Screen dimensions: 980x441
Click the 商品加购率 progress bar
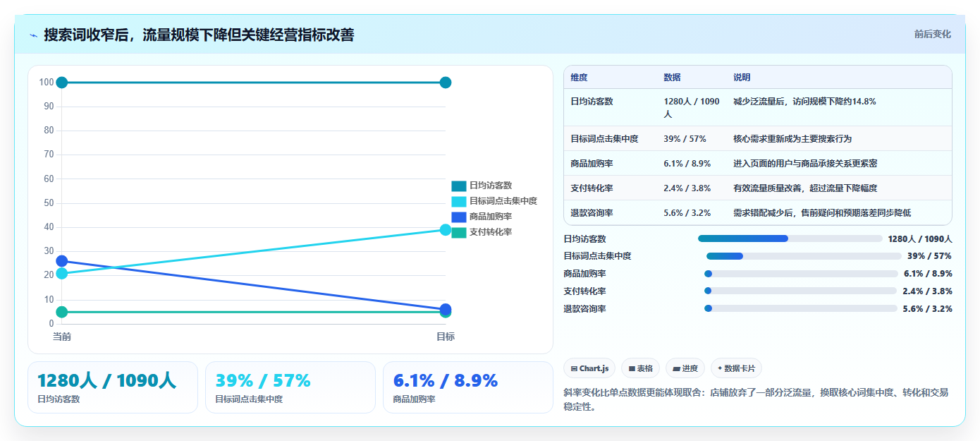click(801, 274)
